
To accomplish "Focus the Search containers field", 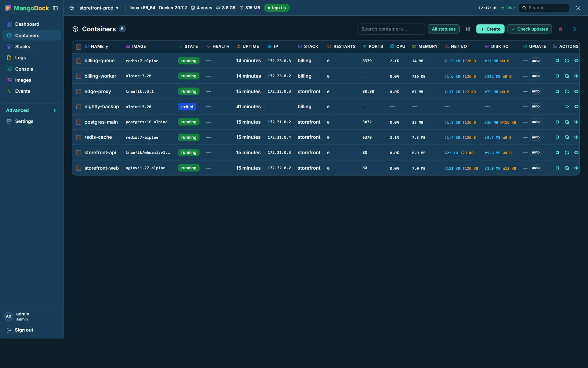I will [x=391, y=29].
